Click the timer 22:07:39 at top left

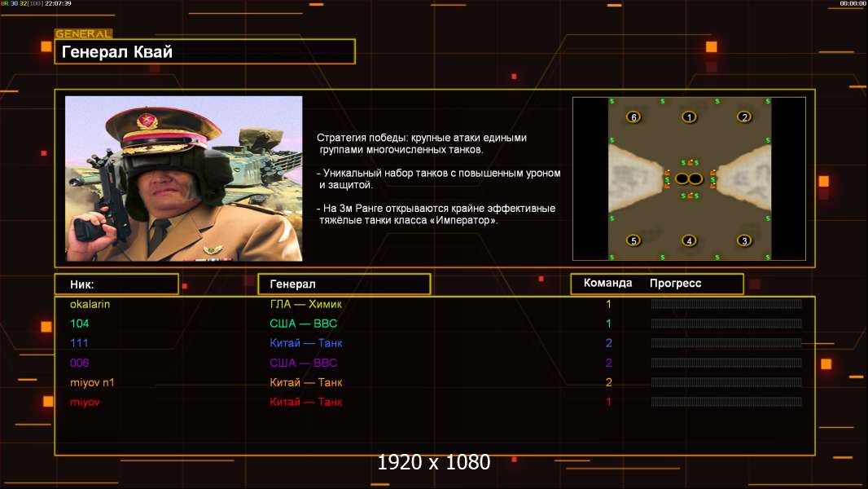pyautogui.click(x=58, y=3)
